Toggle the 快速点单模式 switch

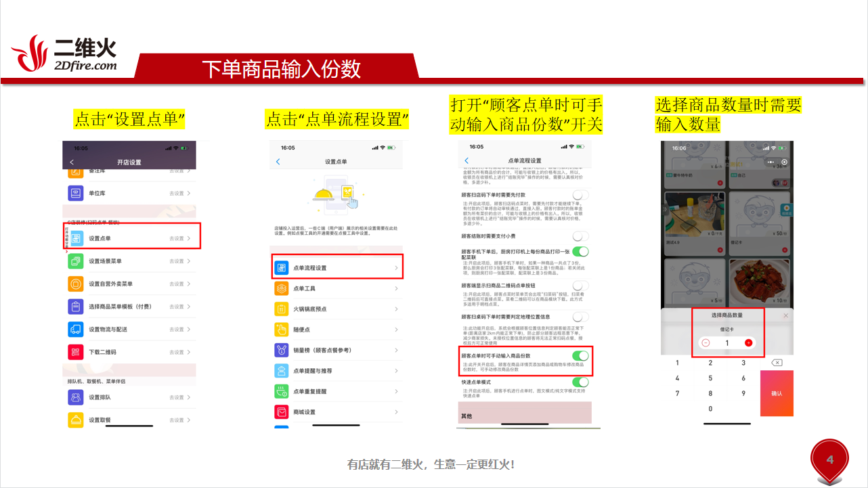pos(580,382)
